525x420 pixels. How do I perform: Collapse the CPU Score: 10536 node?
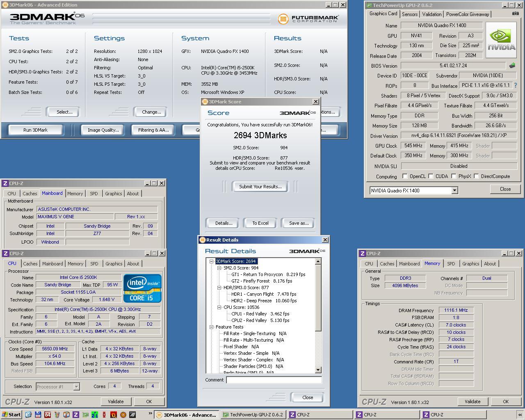tap(219, 307)
